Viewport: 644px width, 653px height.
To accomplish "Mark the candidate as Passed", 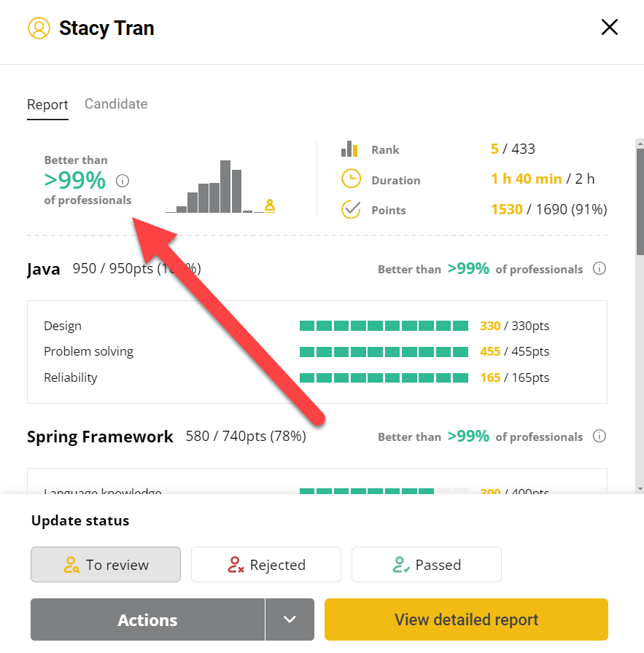I will pyautogui.click(x=427, y=565).
